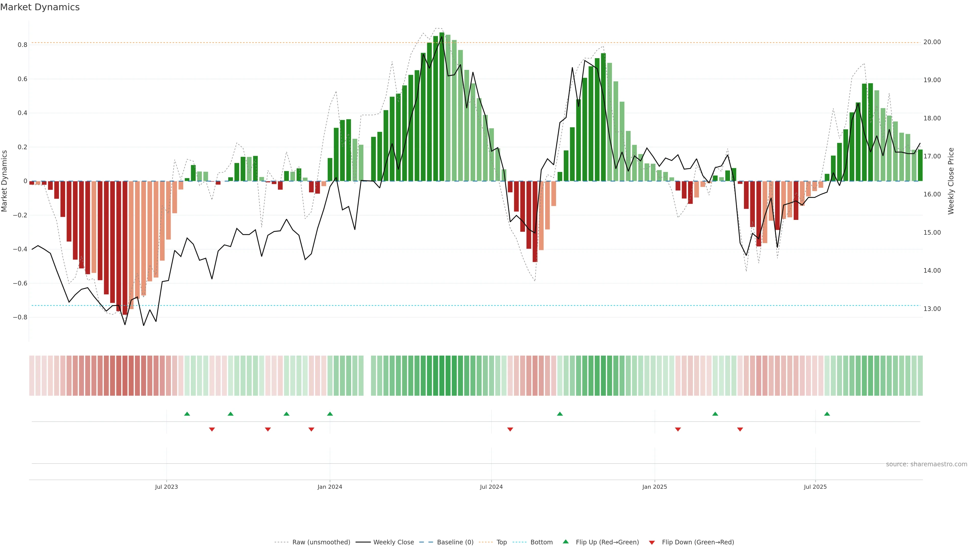The height and width of the screenshot is (551, 980).
Task: Click the green flip-up marker at Jan 2024
Action: coord(330,414)
